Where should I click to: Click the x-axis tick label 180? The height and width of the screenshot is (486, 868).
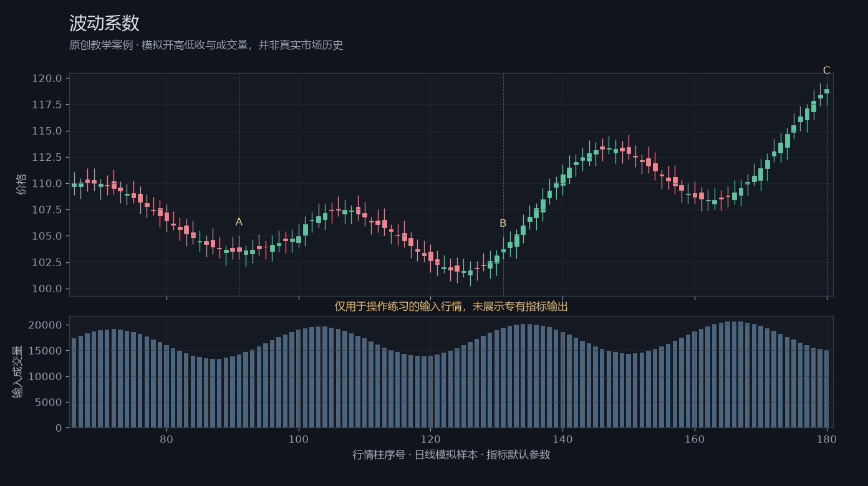(827, 439)
